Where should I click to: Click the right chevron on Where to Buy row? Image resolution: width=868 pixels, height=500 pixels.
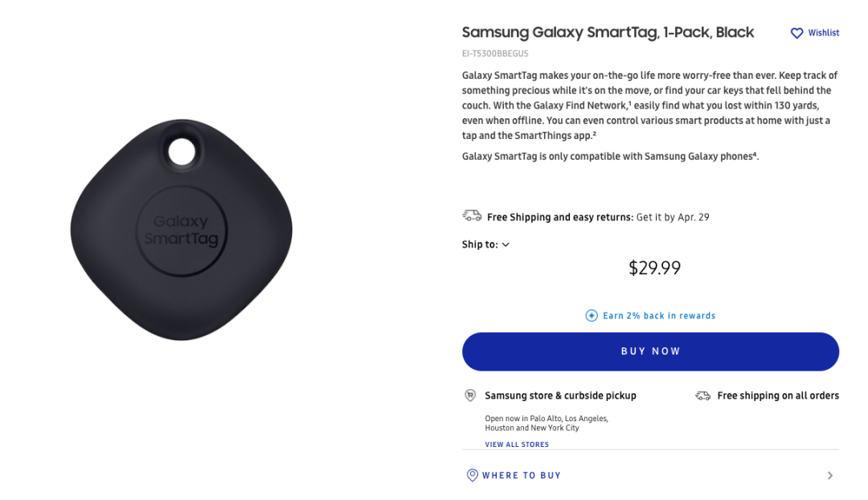(x=830, y=475)
